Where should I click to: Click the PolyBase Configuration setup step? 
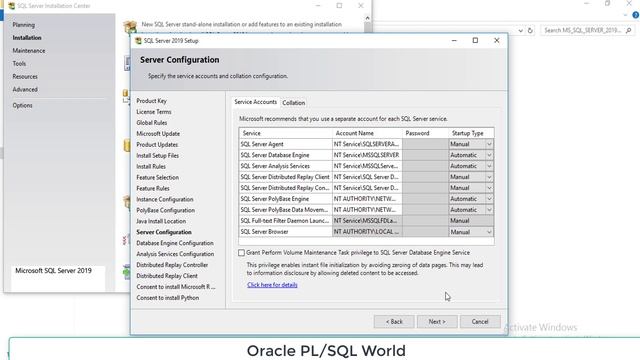pyautogui.click(x=166, y=211)
